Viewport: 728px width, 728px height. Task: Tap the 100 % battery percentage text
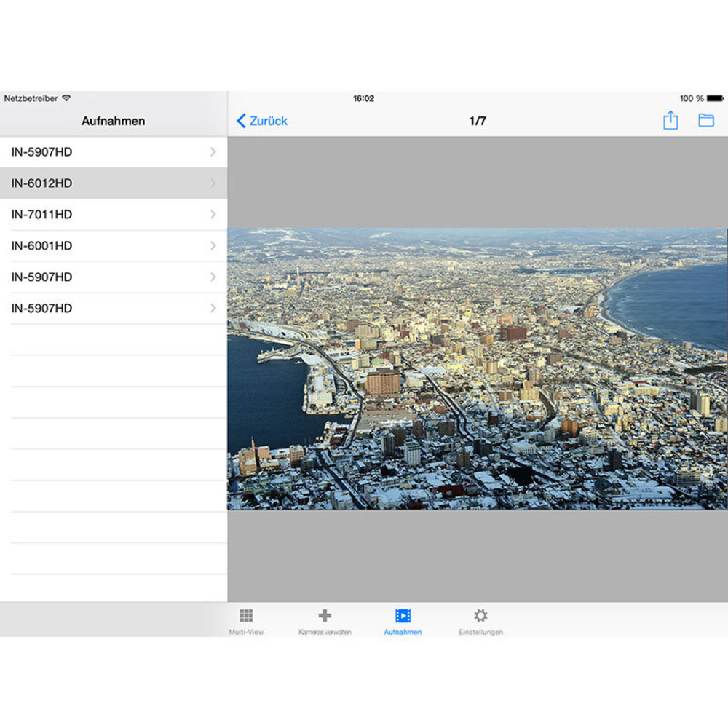click(692, 98)
